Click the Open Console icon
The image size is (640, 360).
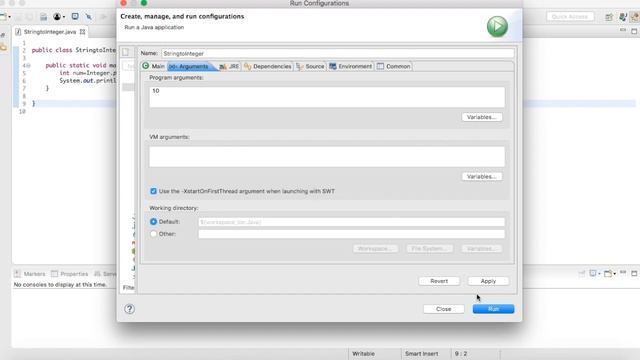608,273
